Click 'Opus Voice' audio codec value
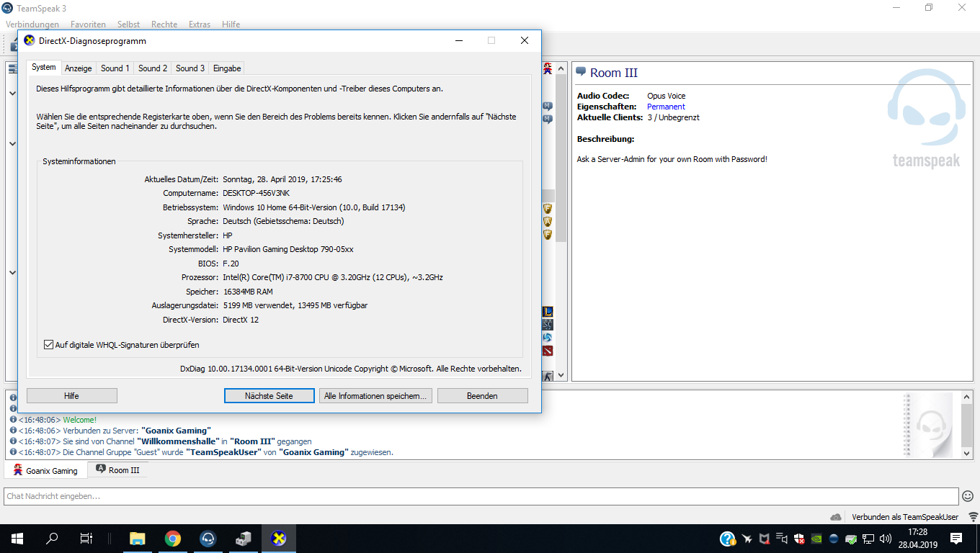The width and height of the screenshot is (980, 553). [x=667, y=96]
